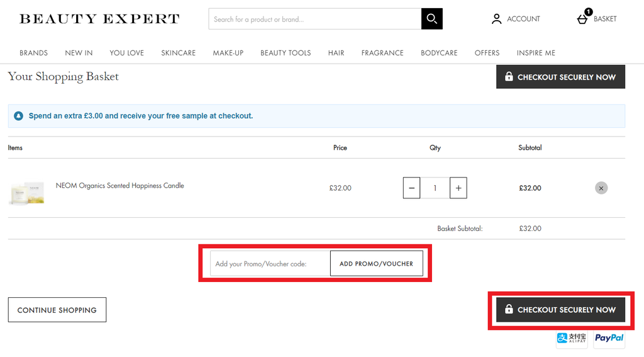
Task: Click the Account text link
Action: (523, 19)
